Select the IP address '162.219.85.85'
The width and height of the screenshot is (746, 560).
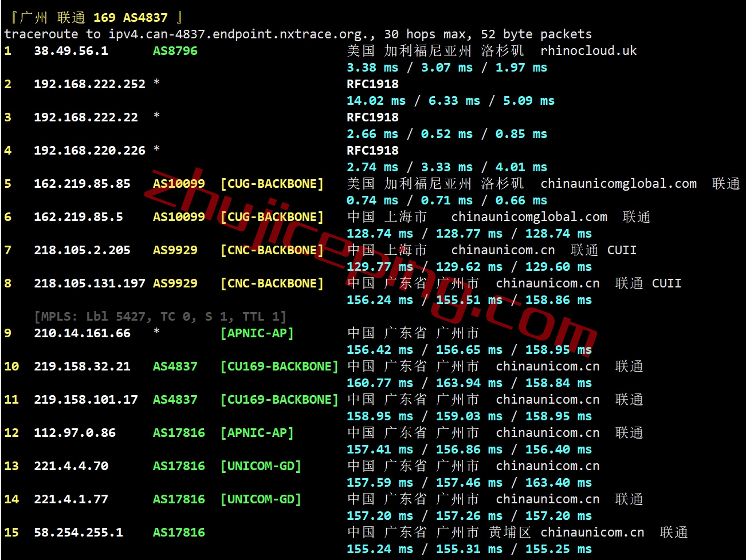(82, 184)
